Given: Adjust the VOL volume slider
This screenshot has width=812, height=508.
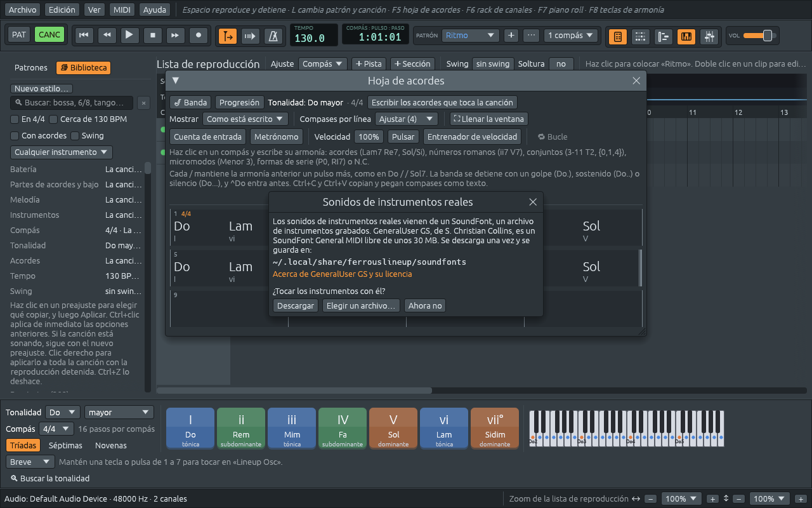Looking at the screenshot, I should (x=759, y=36).
